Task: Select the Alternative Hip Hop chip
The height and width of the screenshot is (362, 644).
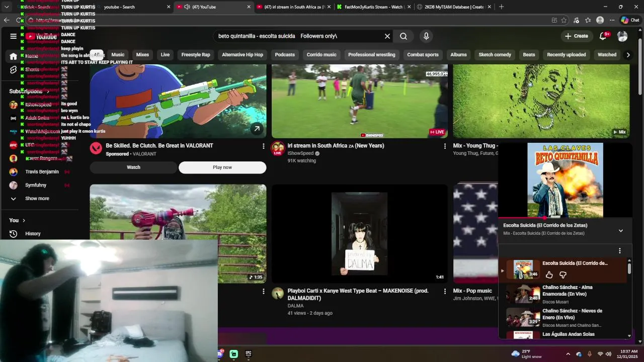Action: [x=243, y=55]
